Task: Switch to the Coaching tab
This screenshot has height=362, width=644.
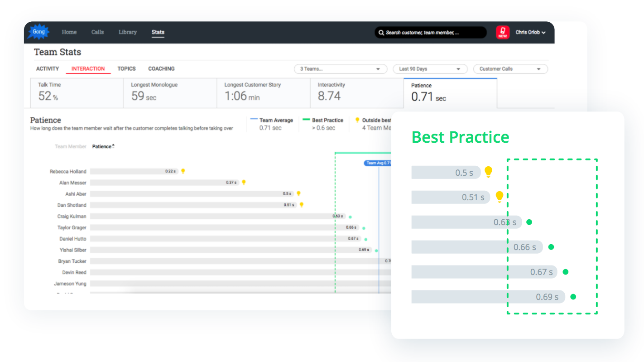Action: 161,69
